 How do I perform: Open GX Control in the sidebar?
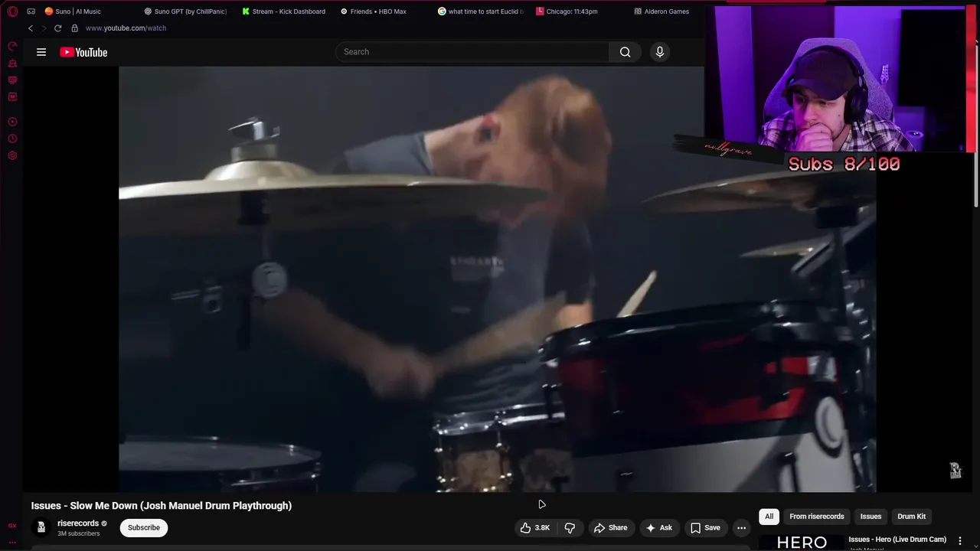pos(12,46)
